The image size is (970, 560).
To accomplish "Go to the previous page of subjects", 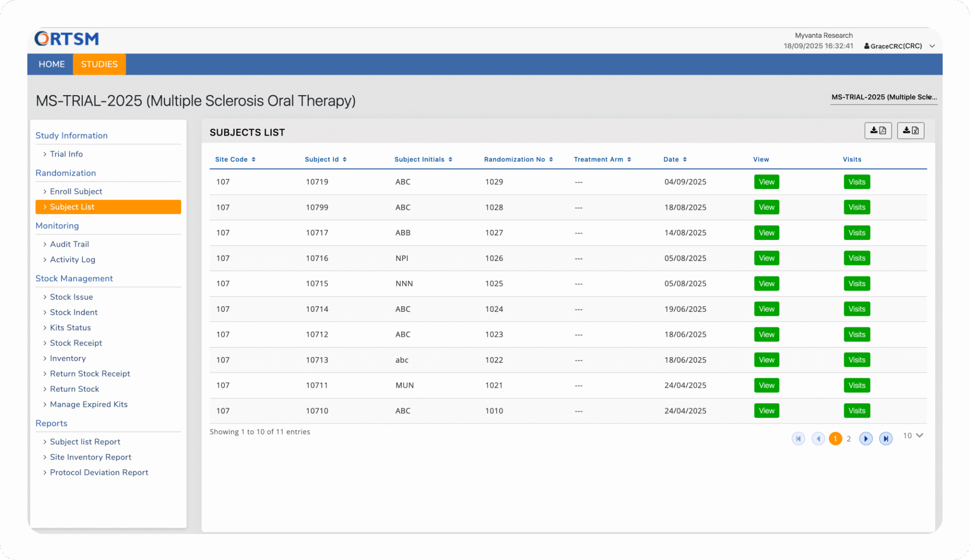I will point(818,438).
